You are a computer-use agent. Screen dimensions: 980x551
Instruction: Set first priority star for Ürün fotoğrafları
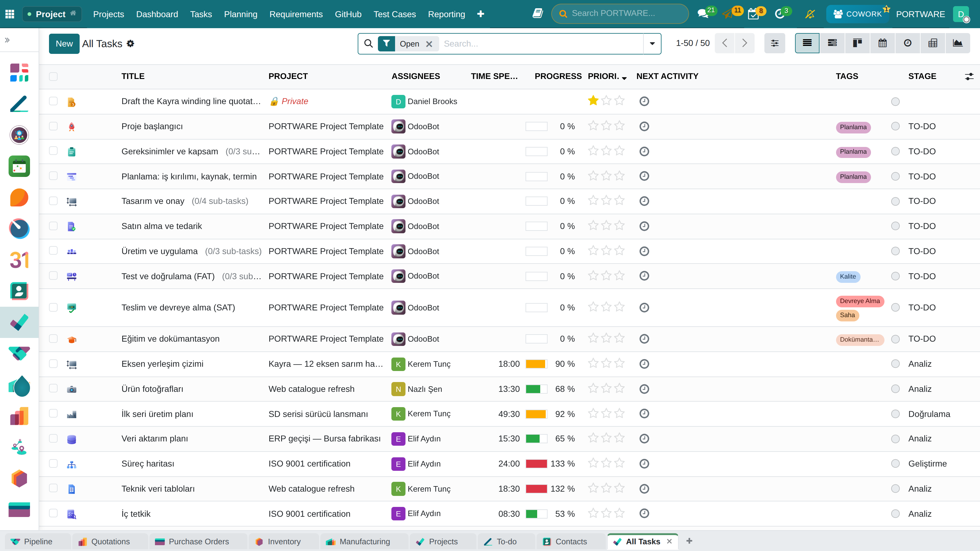click(593, 389)
